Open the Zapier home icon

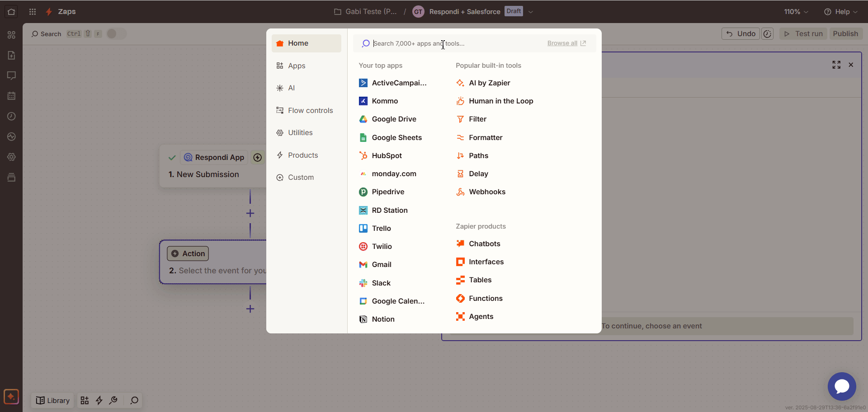tap(11, 12)
